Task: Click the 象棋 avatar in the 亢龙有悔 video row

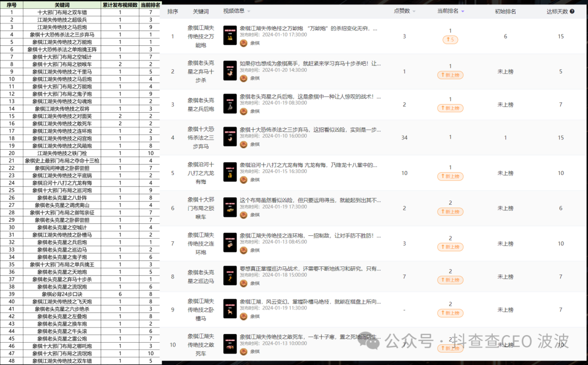Action: click(243, 180)
